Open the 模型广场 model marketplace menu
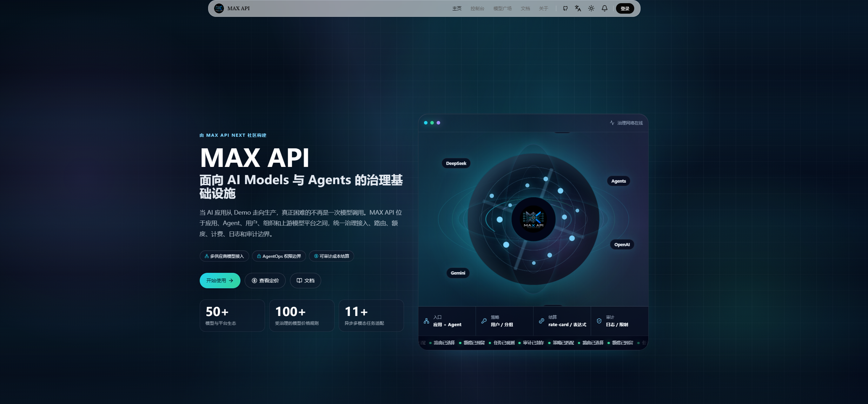This screenshot has height=404, width=868. tap(503, 8)
